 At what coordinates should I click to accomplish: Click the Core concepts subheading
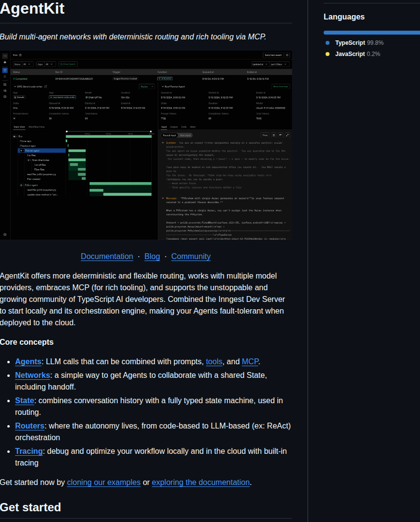(27, 342)
